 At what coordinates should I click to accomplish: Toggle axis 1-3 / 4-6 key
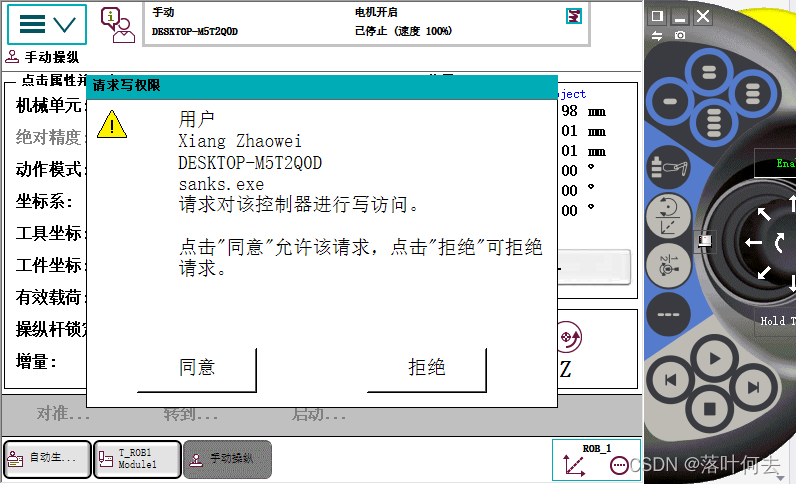click(669, 265)
